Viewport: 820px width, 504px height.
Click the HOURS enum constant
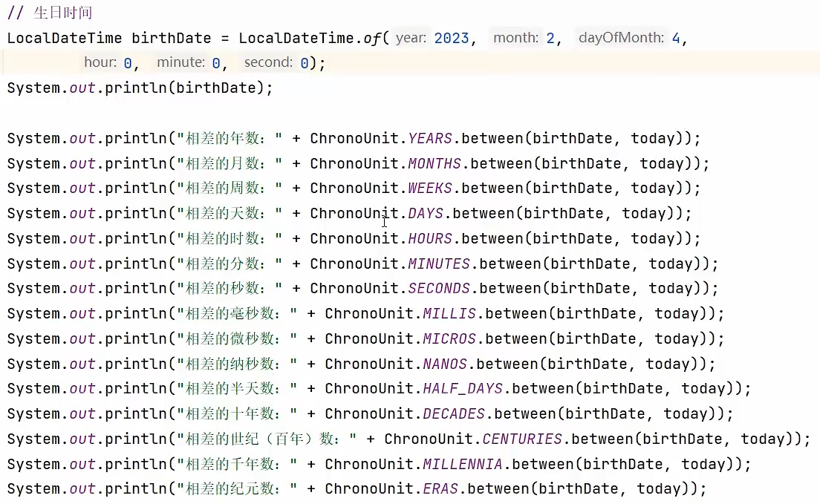430,239
